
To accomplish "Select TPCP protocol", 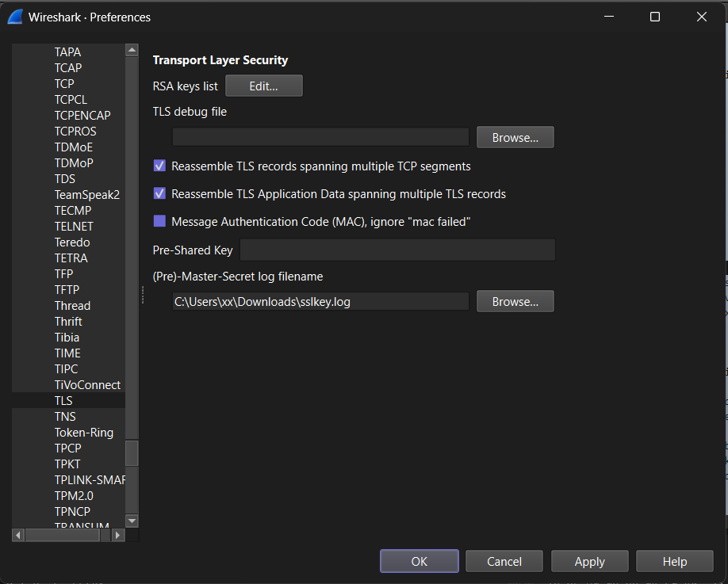I will pos(67,448).
